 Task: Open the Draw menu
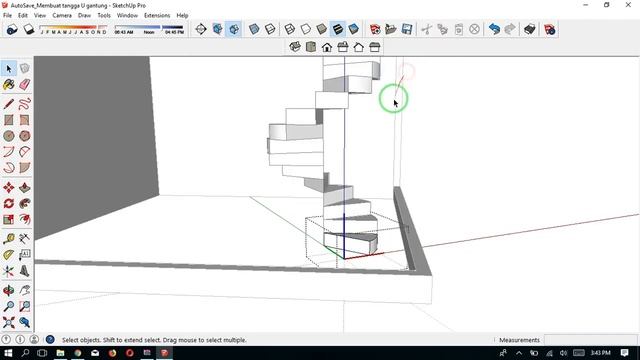point(84,16)
